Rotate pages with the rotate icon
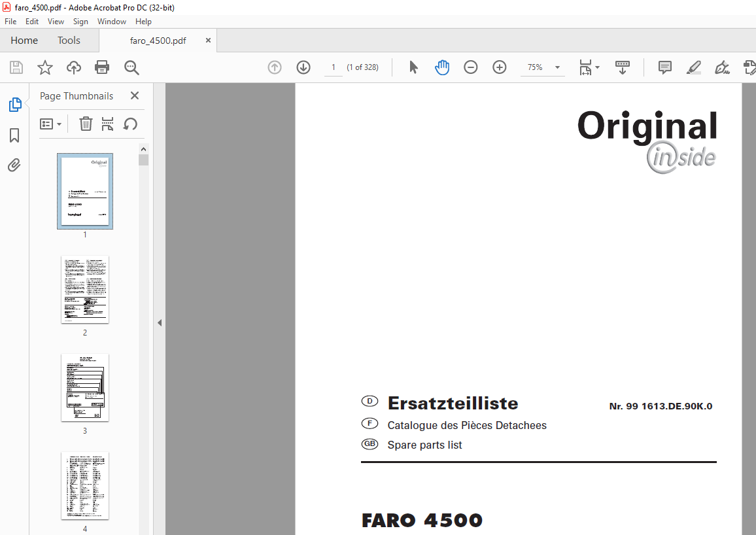 130,124
